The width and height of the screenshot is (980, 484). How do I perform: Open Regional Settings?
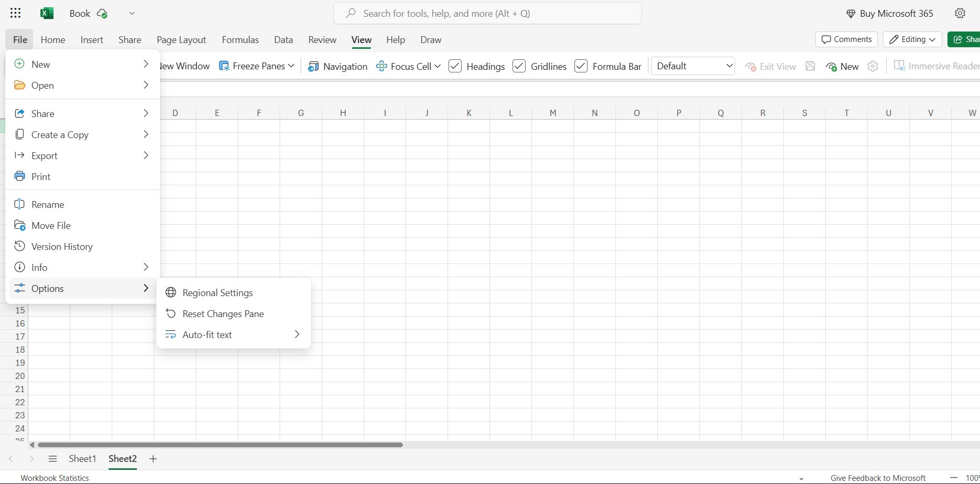point(217,292)
